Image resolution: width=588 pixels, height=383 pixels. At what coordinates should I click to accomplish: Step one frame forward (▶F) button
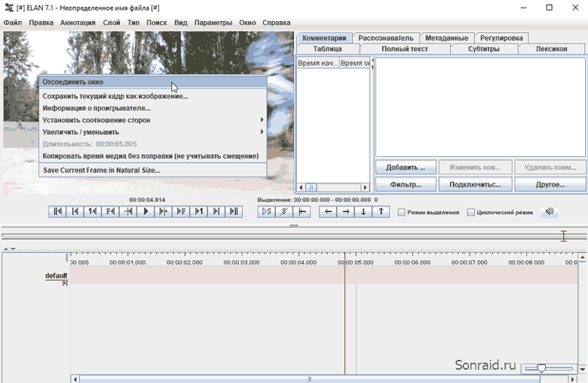[181, 211]
